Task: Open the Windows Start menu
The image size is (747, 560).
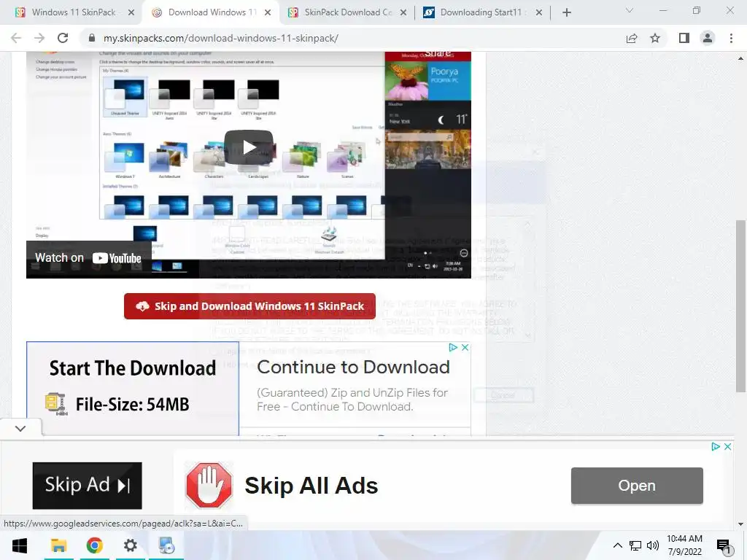Action: (x=20, y=545)
